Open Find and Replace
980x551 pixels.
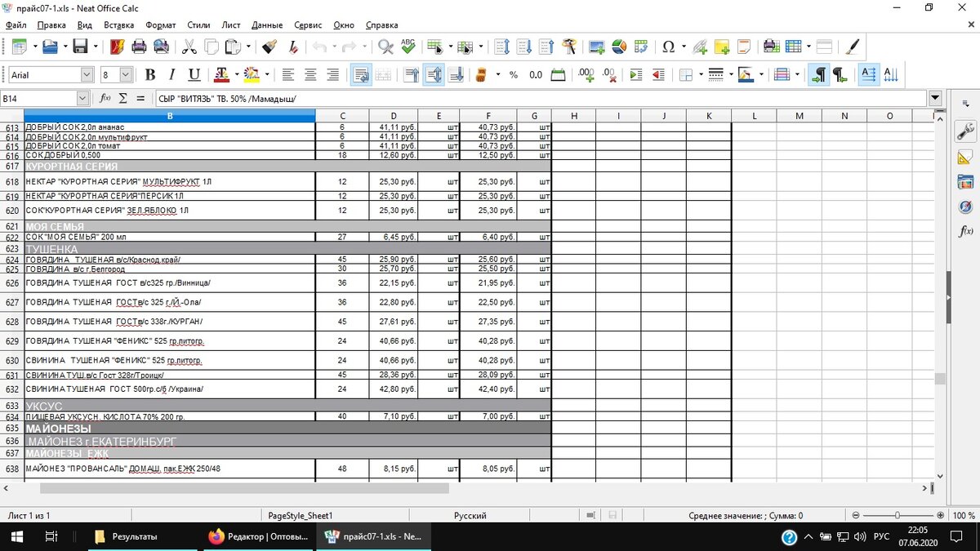pyautogui.click(x=385, y=47)
